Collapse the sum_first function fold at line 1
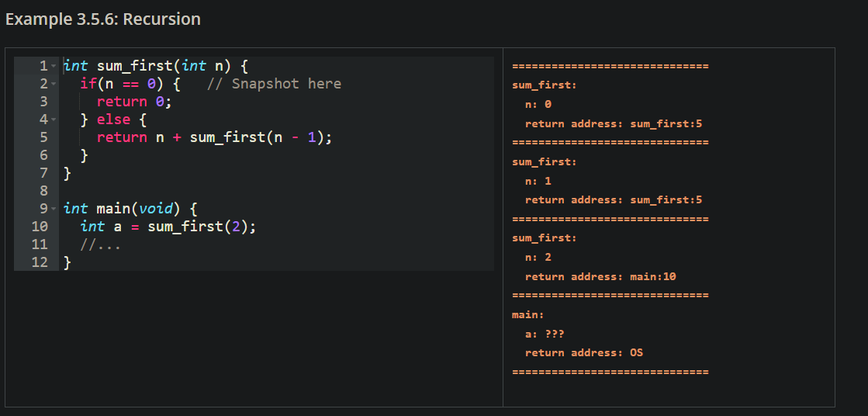The height and width of the screenshot is (416, 868). point(53,67)
